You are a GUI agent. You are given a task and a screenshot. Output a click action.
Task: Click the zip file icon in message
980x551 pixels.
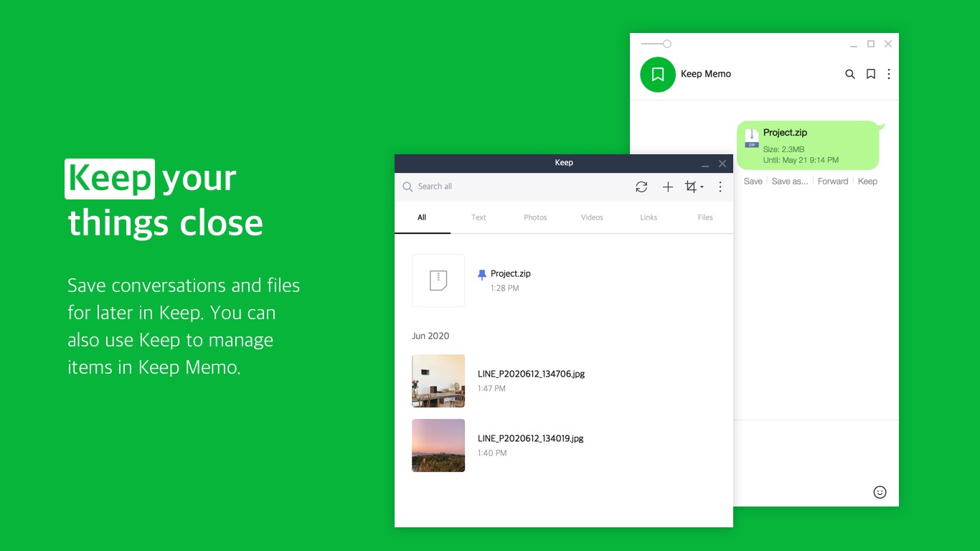[x=751, y=138]
